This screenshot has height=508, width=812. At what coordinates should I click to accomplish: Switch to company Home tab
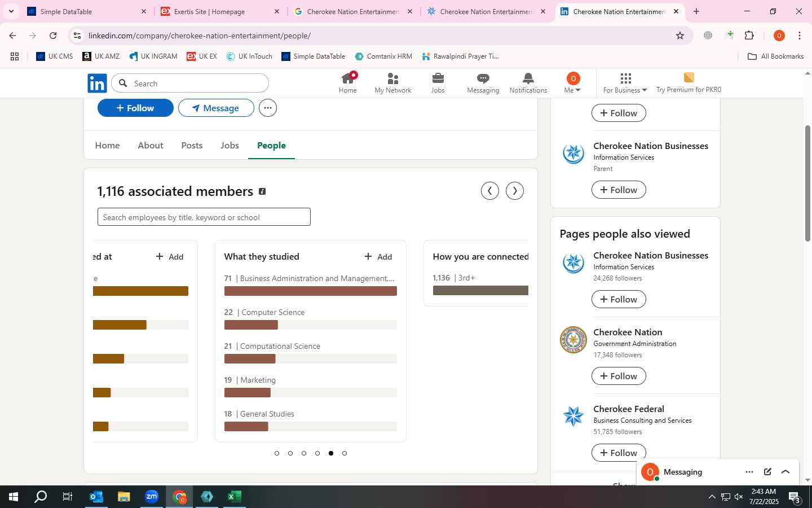107,145
